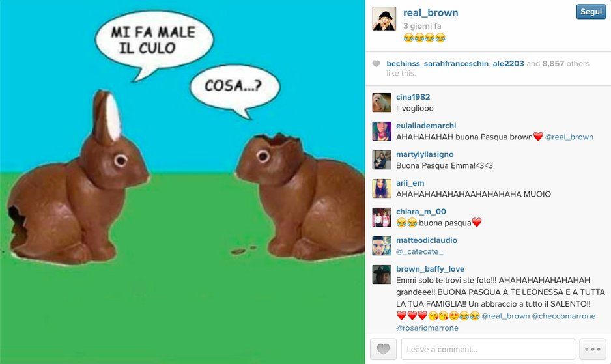Open sarahfranceschin profile link
The width and height of the screenshot is (611, 364).
pyautogui.click(x=456, y=64)
